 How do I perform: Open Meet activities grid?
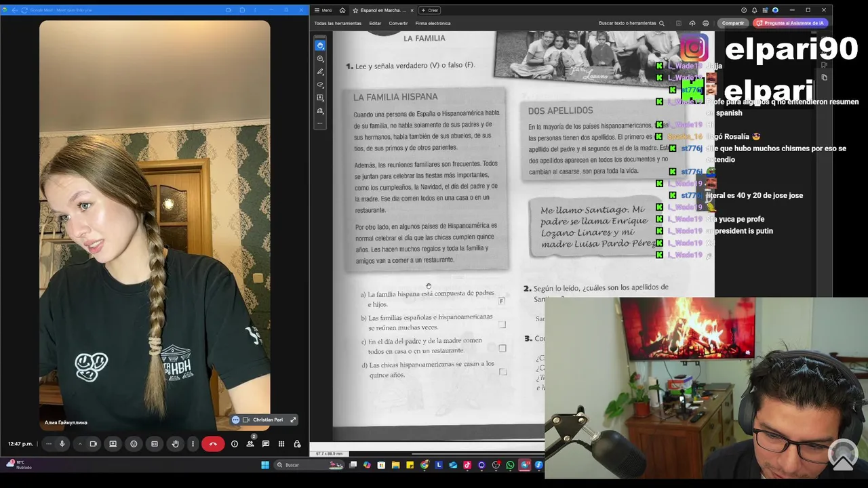point(281,444)
